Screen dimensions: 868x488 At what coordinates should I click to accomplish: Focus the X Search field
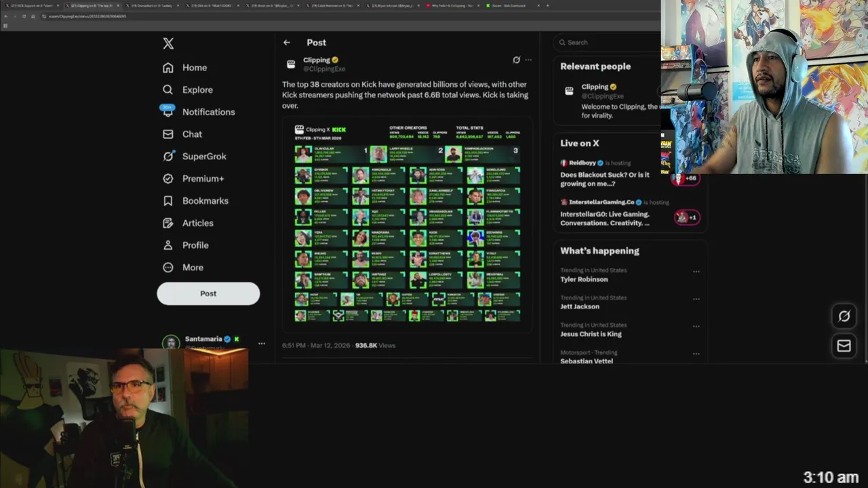[607, 42]
